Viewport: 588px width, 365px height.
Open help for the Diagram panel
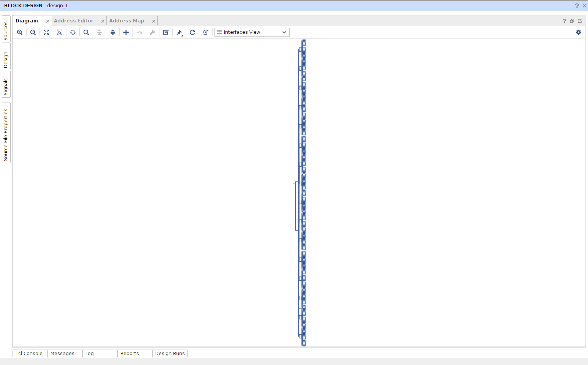click(564, 21)
